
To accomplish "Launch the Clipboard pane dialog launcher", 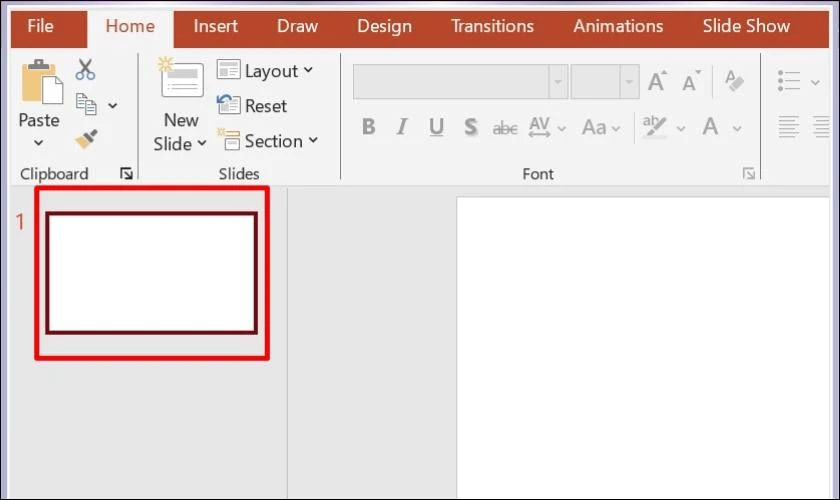I will coord(126,174).
